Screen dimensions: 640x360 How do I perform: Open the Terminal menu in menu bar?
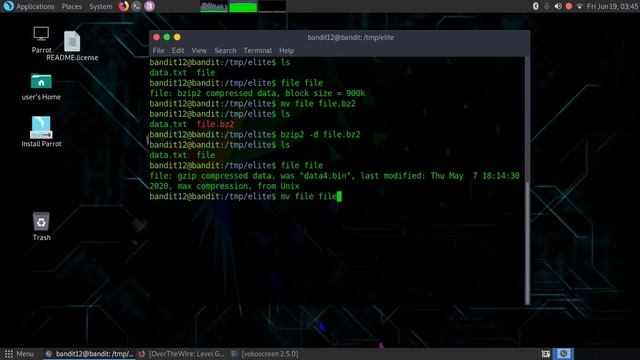point(258,51)
